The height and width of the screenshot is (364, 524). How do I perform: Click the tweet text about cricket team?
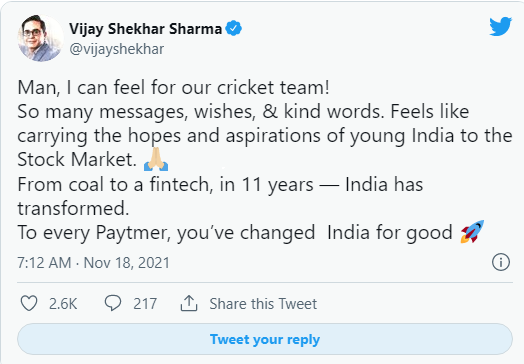(173, 88)
